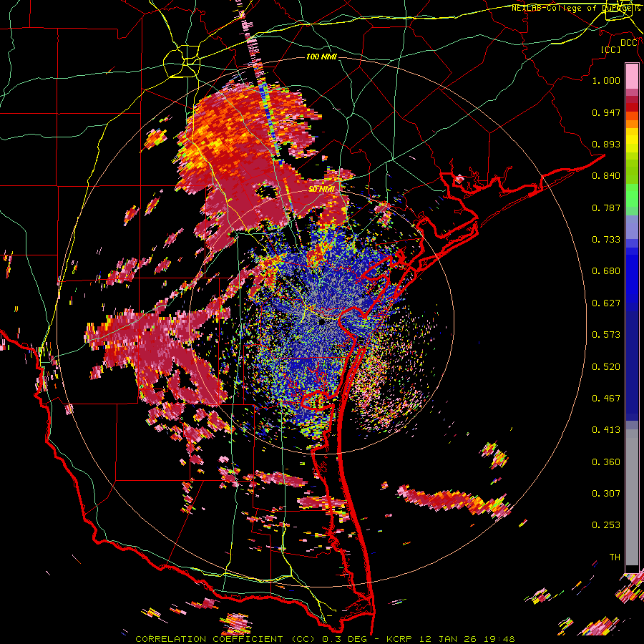
Task: Select the 0.360 legend value
Action: click(x=606, y=462)
